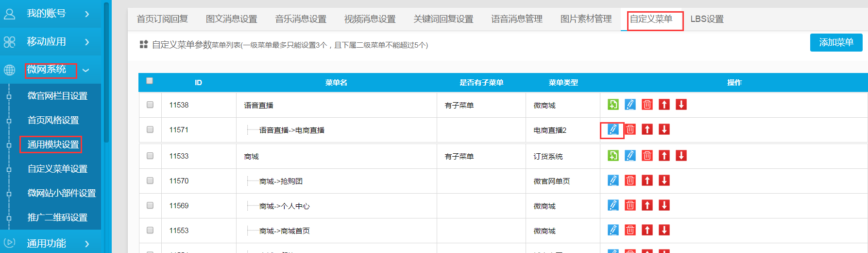Select the 自定义菜单 tab
The height and width of the screenshot is (253, 868).
coord(651,19)
